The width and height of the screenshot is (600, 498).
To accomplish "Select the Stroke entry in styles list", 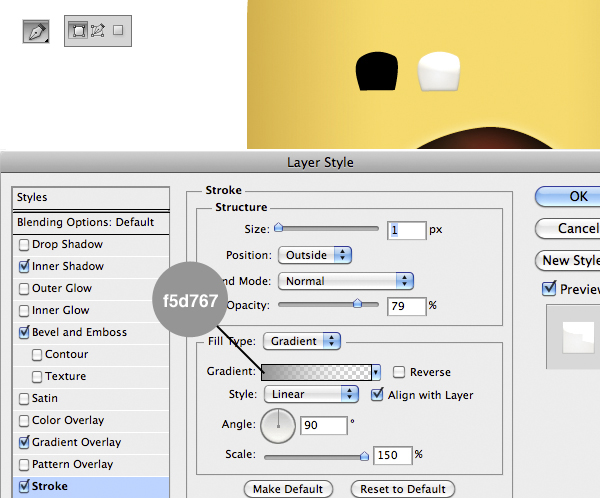I will click(50, 487).
